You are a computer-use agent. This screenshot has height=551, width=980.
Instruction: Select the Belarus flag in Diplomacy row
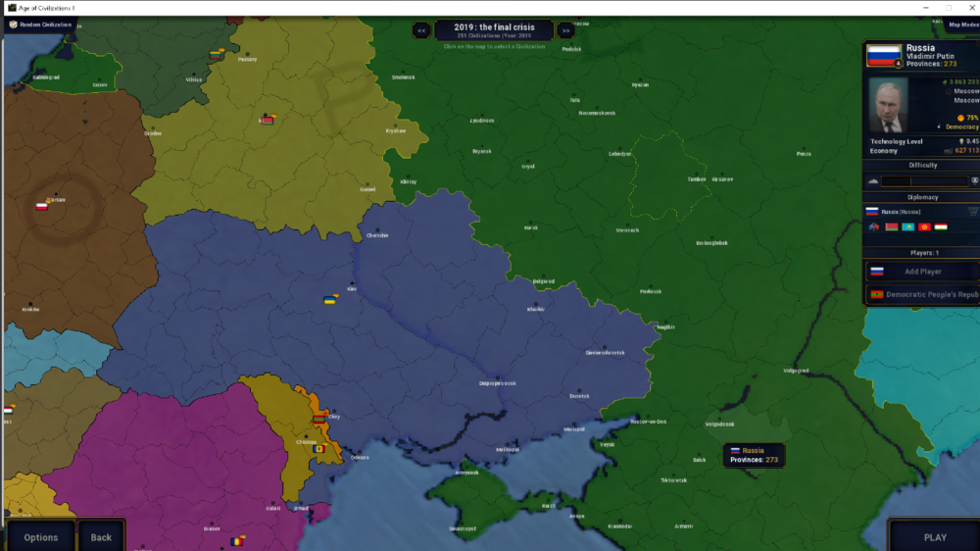click(891, 227)
